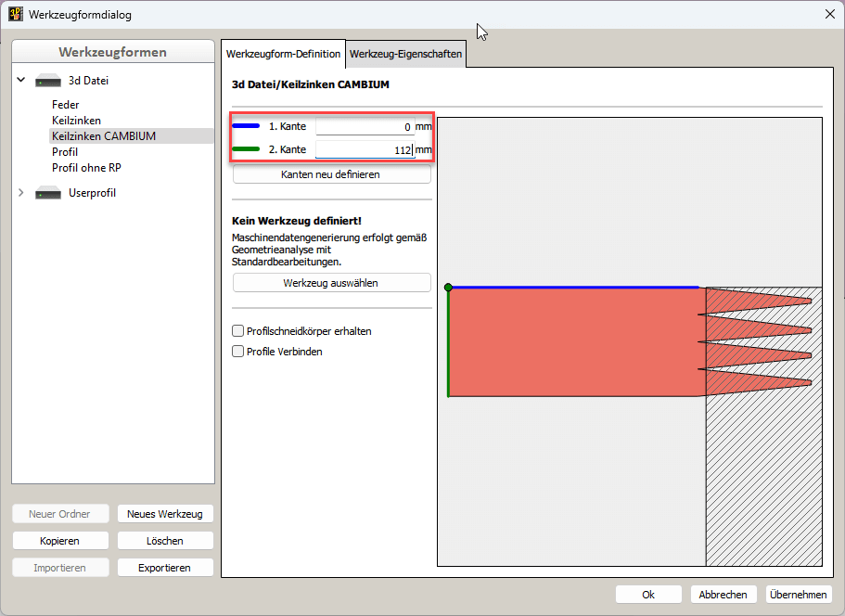Click the Werkzeugformdialog app icon in title bar
The image size is (845, 616).
pos(15,14)
